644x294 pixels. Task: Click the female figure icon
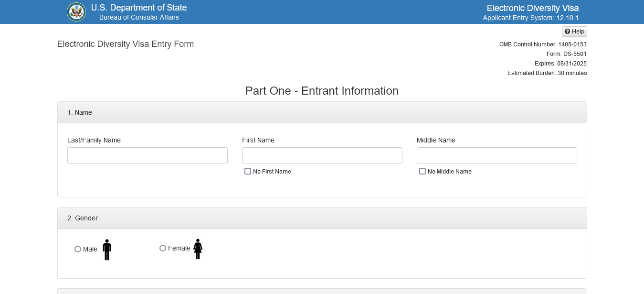(x=198, y=249)
